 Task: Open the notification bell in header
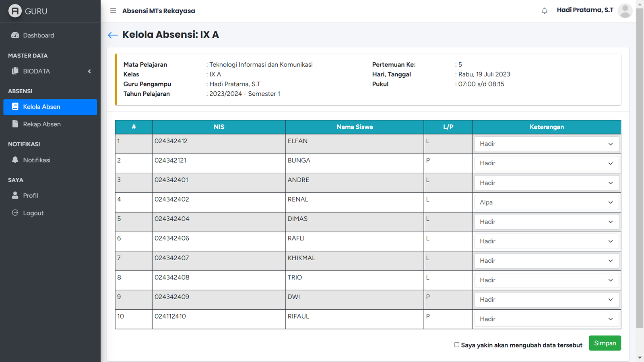[x=544, y=11]
